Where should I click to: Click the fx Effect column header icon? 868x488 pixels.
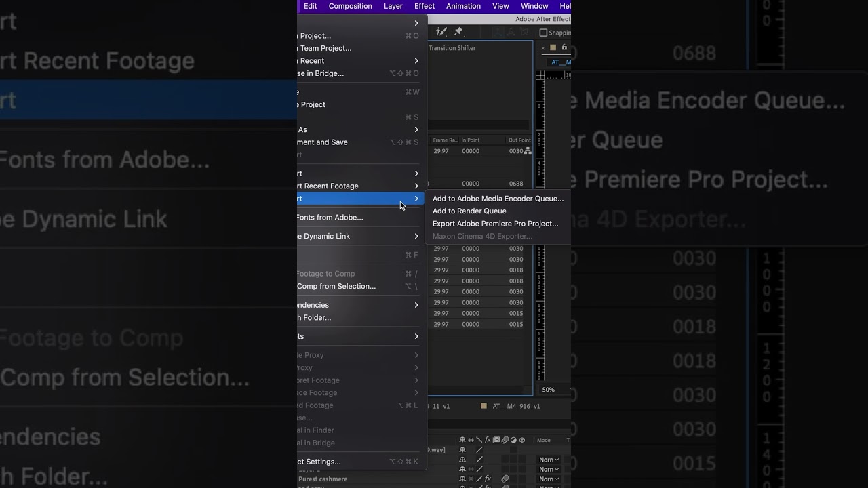coord(488,440)
